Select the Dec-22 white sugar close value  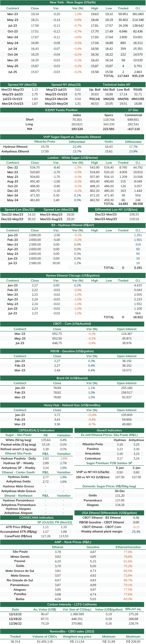(x=35, y=167)
